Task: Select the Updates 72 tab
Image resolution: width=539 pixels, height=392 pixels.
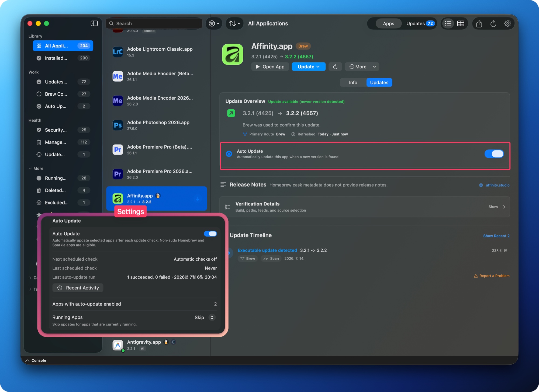Action: (420, 23)
